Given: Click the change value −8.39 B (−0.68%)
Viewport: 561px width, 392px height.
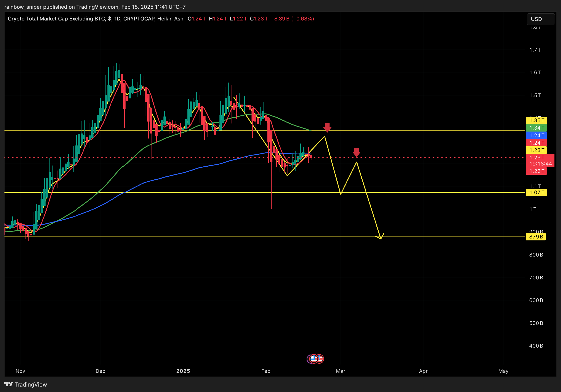Looking at the screenshot, I should 292,19.
